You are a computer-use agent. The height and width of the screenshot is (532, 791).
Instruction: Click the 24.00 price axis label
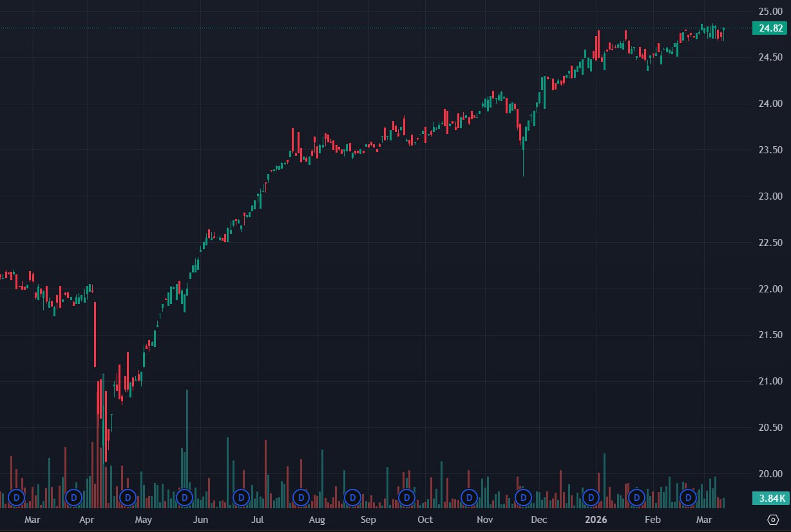point(770,104)
